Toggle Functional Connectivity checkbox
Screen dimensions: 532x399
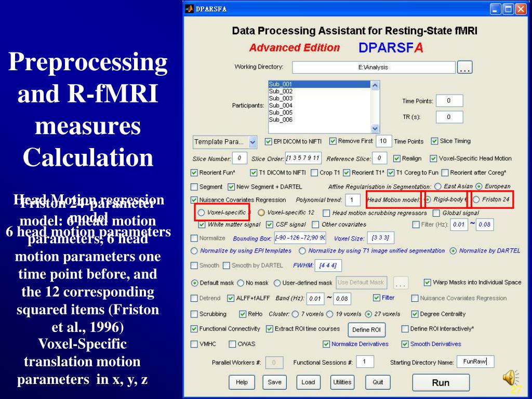coord(194,329)
